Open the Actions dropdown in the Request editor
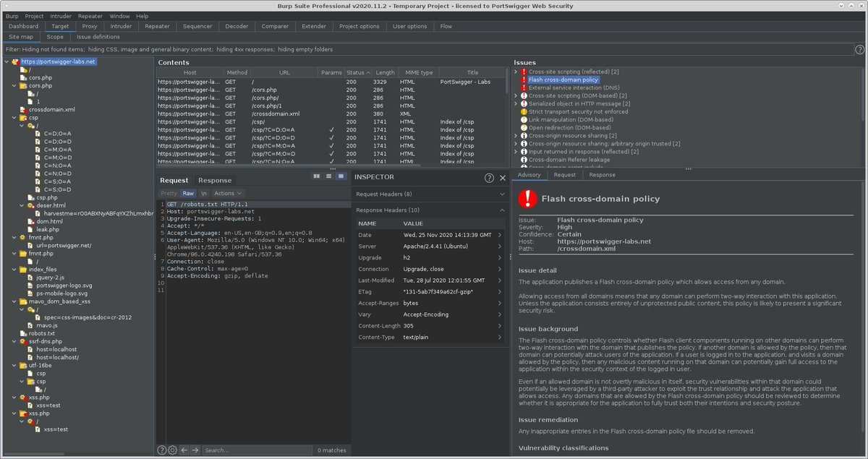Viewport: 868px width, 459px height. pos(226,193)
